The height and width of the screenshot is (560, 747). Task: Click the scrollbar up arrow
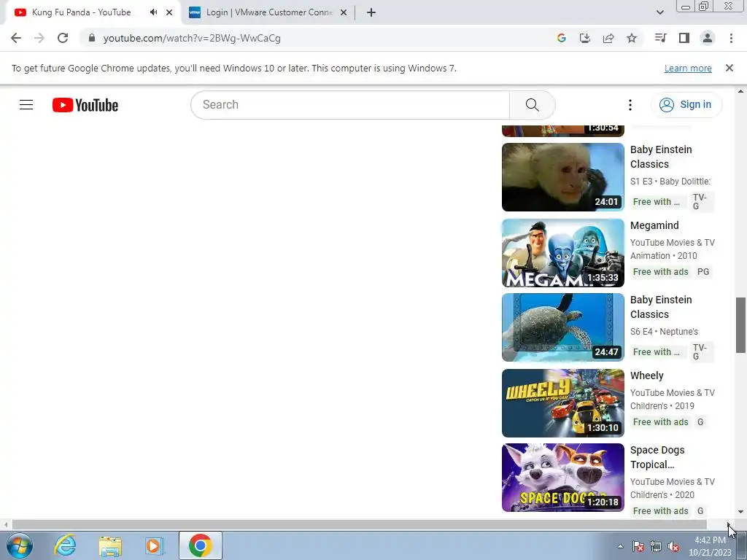coord(740,91)
